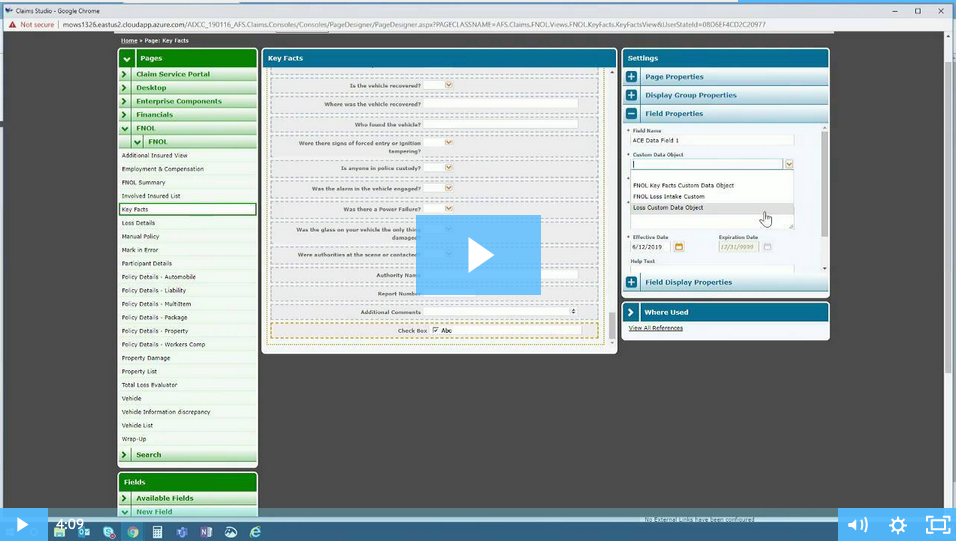Open Microsoft Teams from the taskbar
Image resolution: width=956 pixels, height=541 pixels.
[x=182, y=532]
